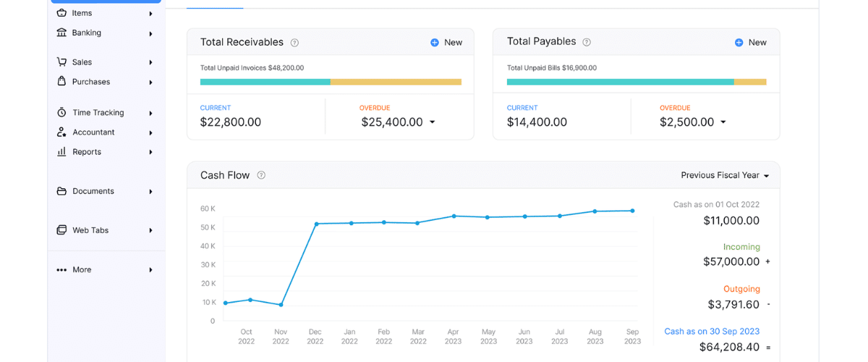Click the Reports bar chart icon
Viewport: 868px width, 362px height.
(61, 152)
